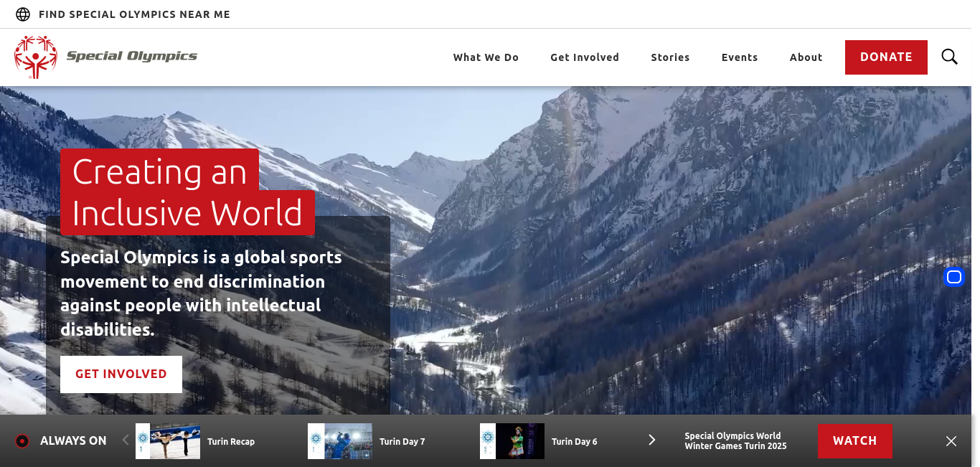Open Find Special Olympics Near Me link

point(134,14)
